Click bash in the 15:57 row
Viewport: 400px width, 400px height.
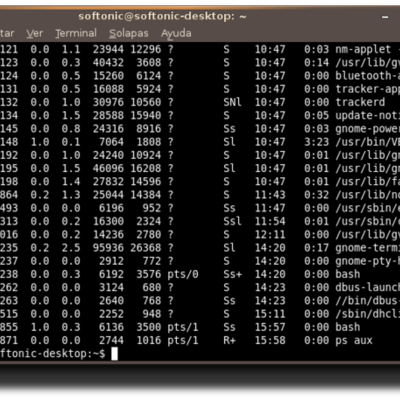pos(348,327)
